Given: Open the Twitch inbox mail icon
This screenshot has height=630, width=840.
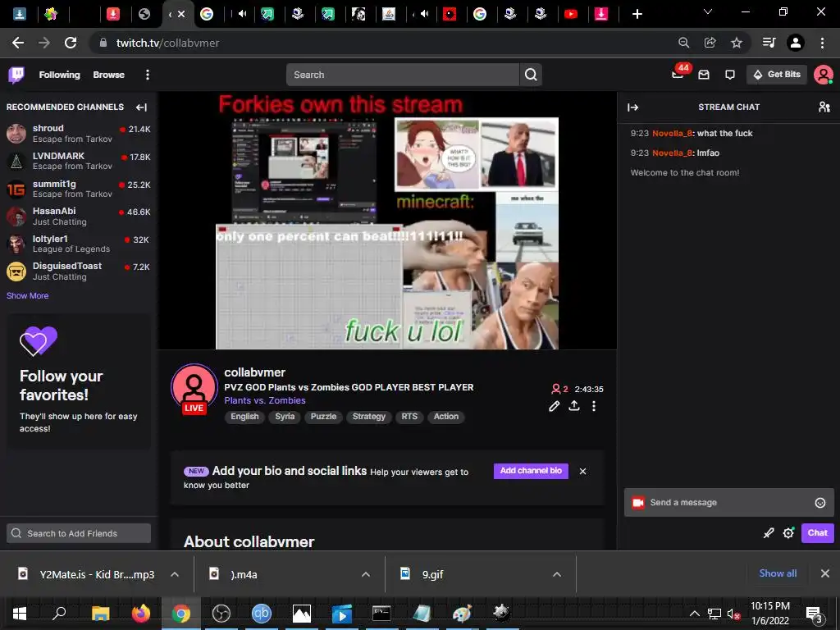Looking at the screenshot, I should [x=704, y=75].
